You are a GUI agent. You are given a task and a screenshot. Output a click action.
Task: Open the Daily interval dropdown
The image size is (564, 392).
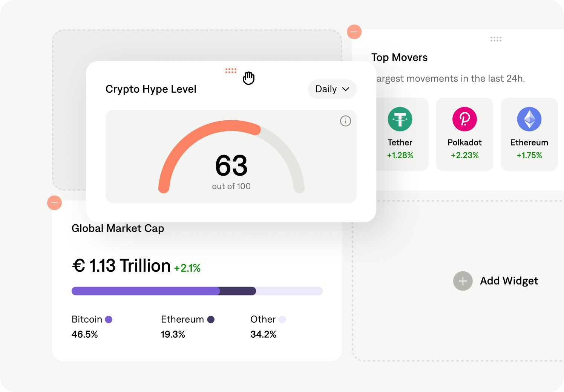point(332,89)
